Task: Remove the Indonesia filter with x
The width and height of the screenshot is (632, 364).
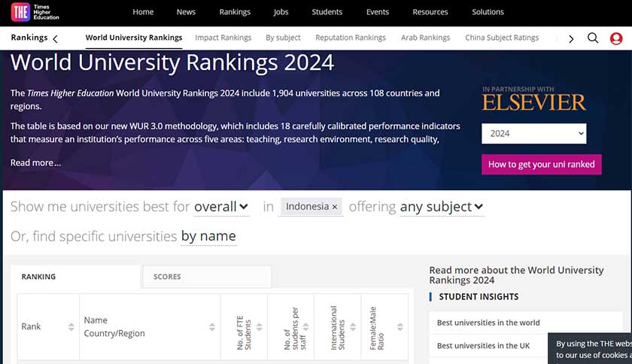Action: [335, 207]
